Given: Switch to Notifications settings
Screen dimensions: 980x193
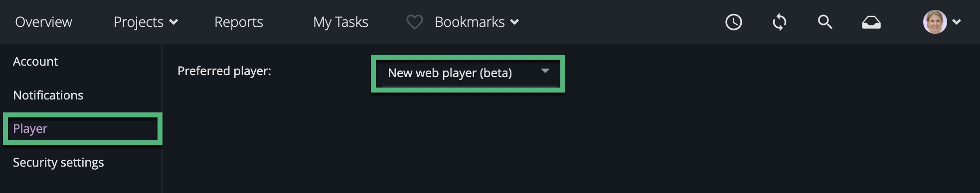Looking at the screenshot, I should point(48,95).
